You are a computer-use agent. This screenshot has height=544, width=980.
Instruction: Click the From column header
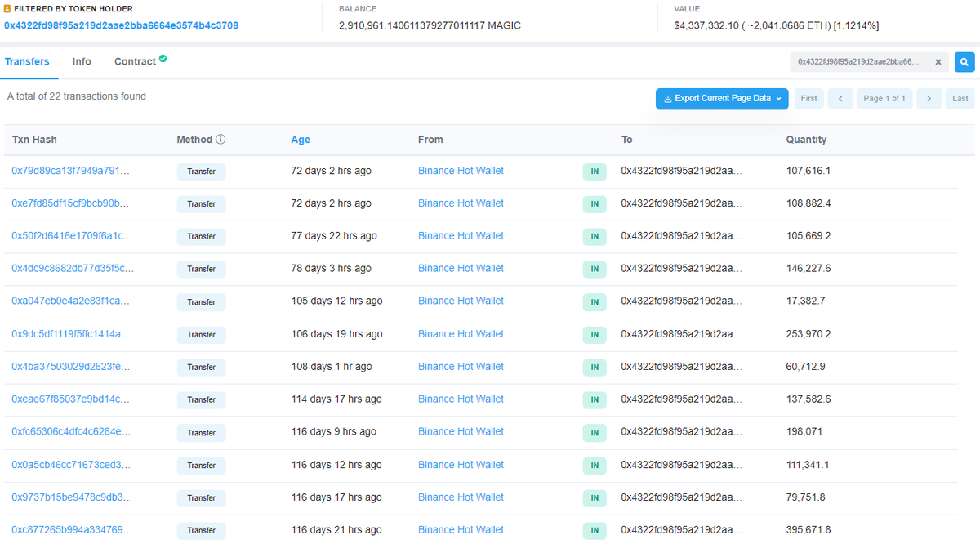click(x=430, y=140)
